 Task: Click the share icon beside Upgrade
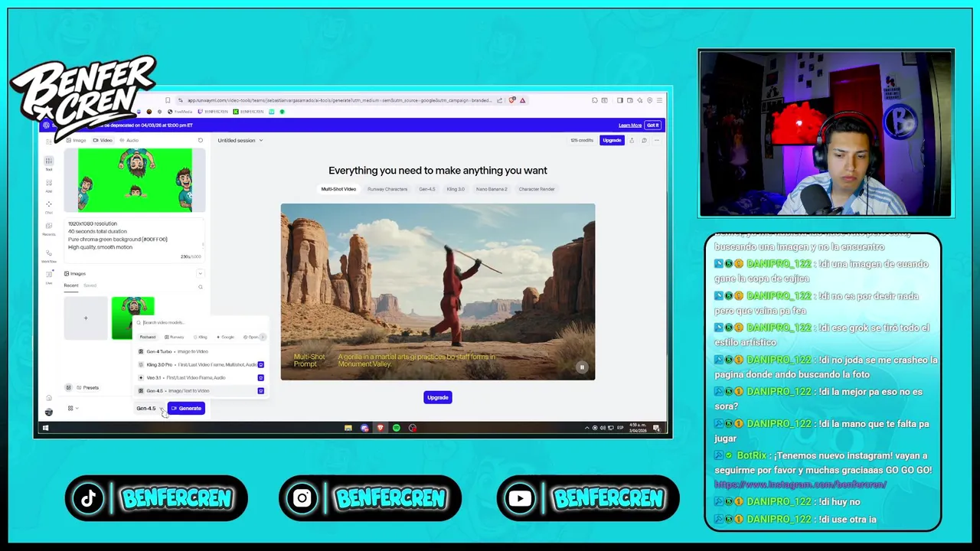632,140
